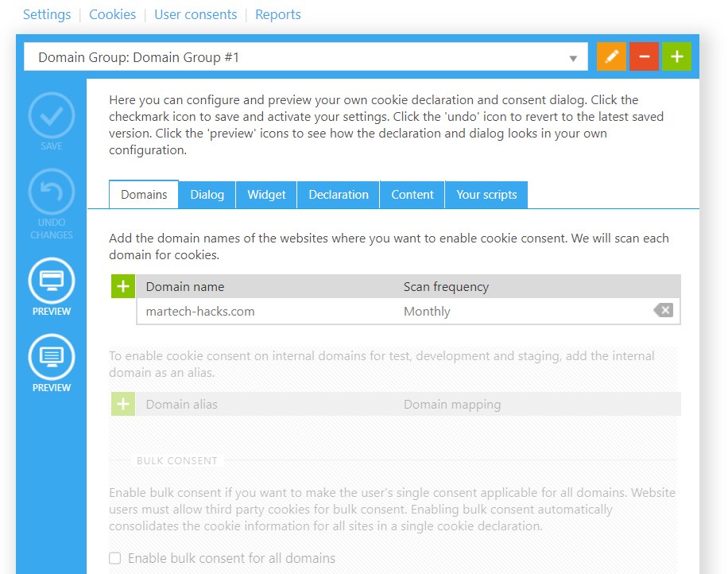Click the Scan frequency column header
Viewport: 728px width, 574px height.
coord(446,286)
